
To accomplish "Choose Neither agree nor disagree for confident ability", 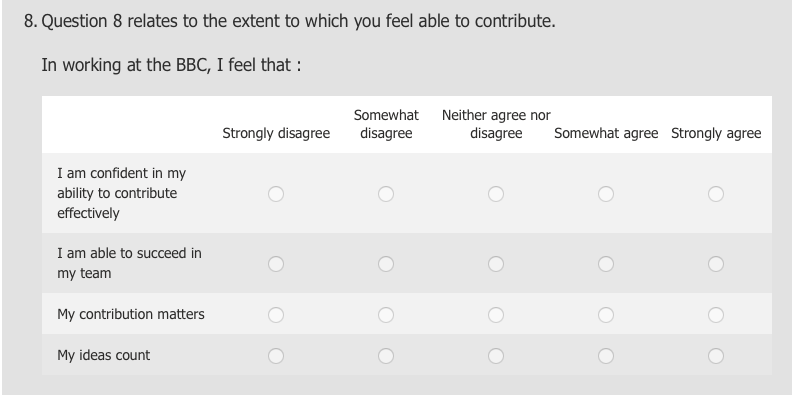I will [496, 194].
